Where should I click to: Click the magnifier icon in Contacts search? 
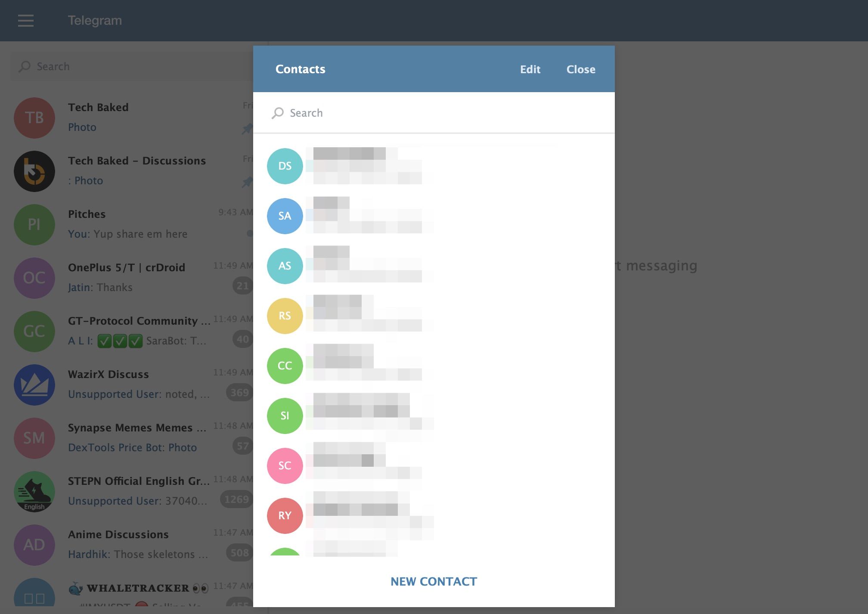click(x=278, y=113)
